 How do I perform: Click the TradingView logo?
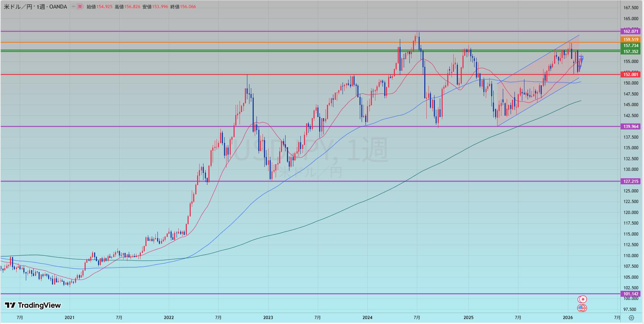tap(33, 305)
